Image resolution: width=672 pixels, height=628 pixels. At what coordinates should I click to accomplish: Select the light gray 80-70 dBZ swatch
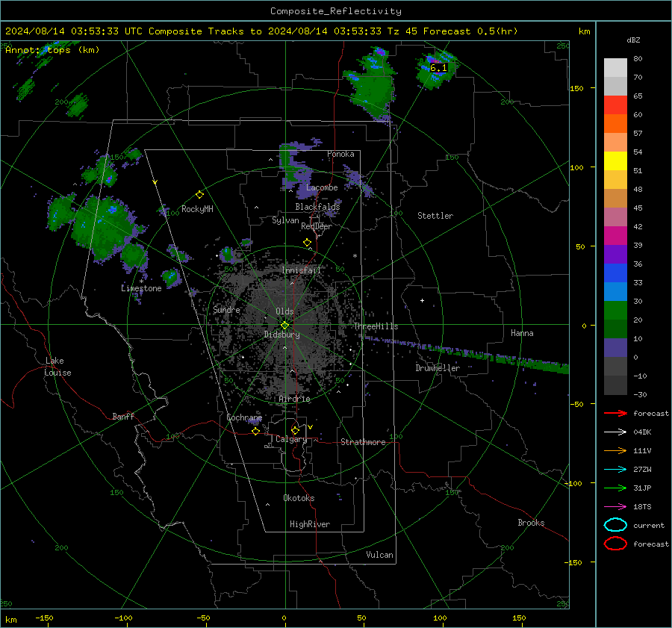(615, 67)
